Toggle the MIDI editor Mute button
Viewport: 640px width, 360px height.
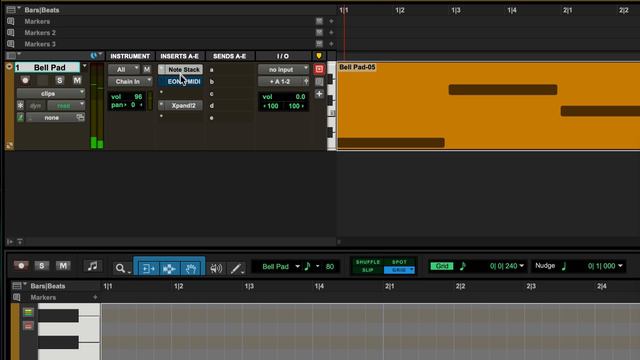[63, 266]
